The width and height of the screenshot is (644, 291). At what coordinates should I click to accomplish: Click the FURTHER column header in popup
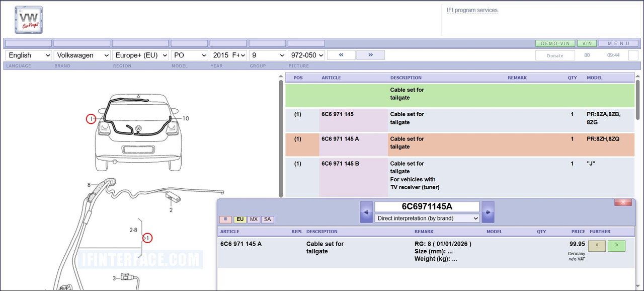[600, 232]
